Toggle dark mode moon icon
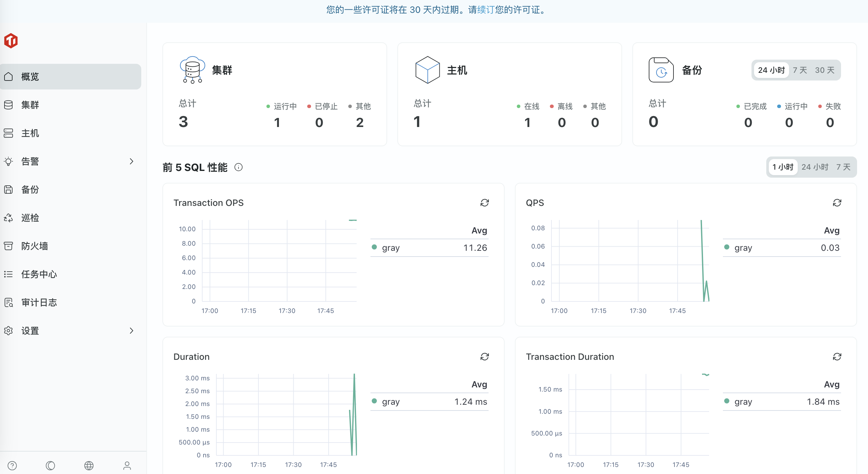 [50, 465]
